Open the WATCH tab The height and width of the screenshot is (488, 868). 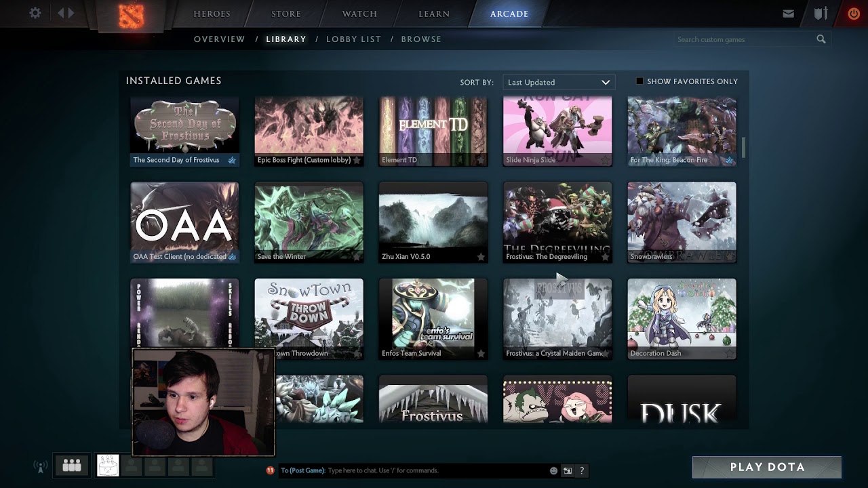359,14
